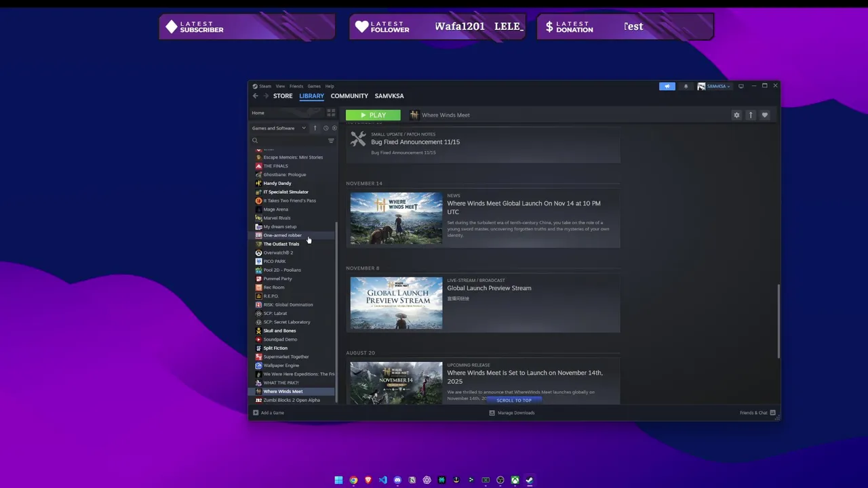Go forward with the Steam forward arrow

click(x=266, y=96)
